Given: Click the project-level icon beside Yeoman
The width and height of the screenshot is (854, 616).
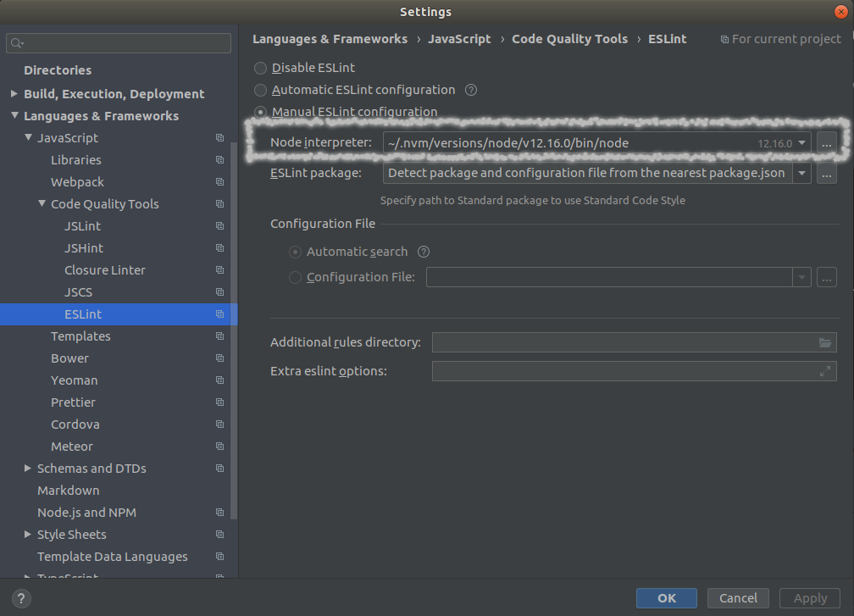Looking at the screenshot, I should [220, 380].
